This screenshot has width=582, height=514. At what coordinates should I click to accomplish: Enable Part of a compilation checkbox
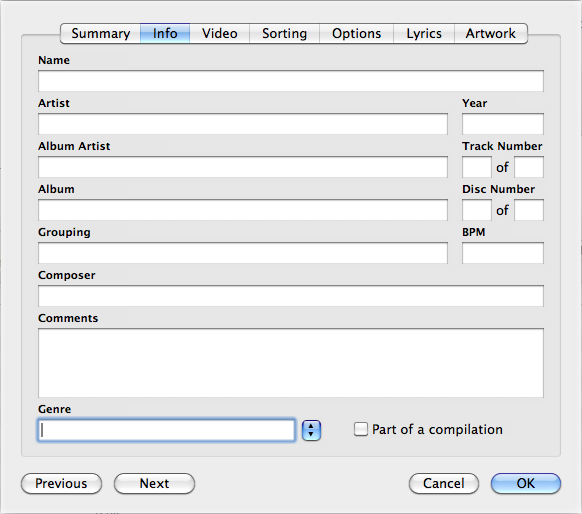pyautogui.click(x=360, y=429)
